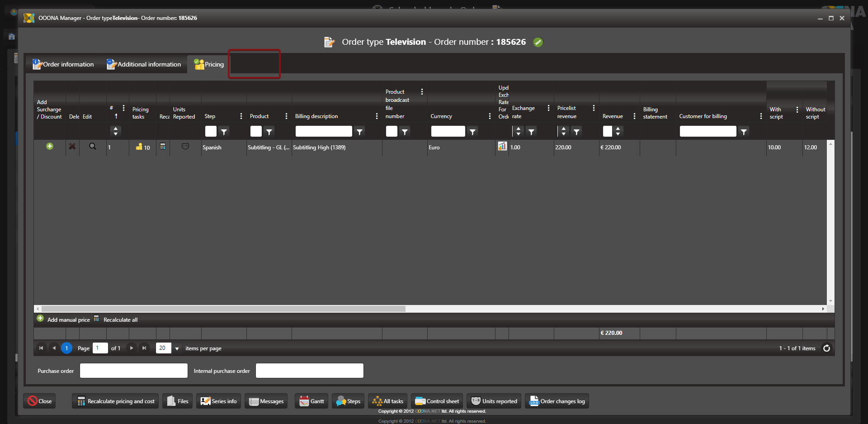Click the units reported icon in row 1
This screenshot has width=868, height=424.
185,147
